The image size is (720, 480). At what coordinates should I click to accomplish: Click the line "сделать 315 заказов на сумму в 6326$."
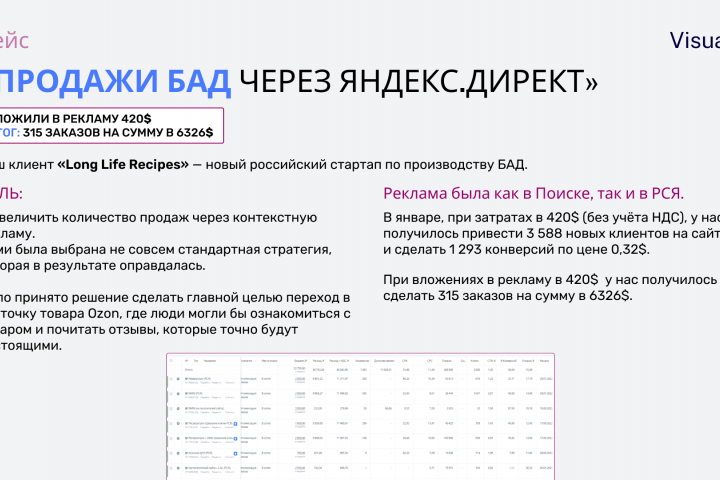point(507,295)
